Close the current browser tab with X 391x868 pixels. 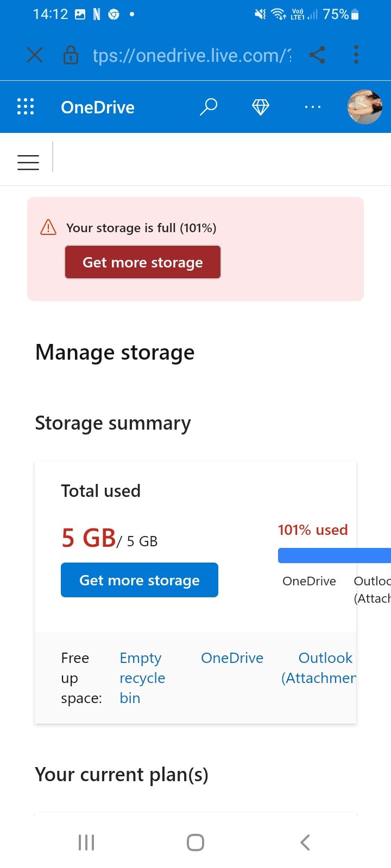[x=35, y=55]
